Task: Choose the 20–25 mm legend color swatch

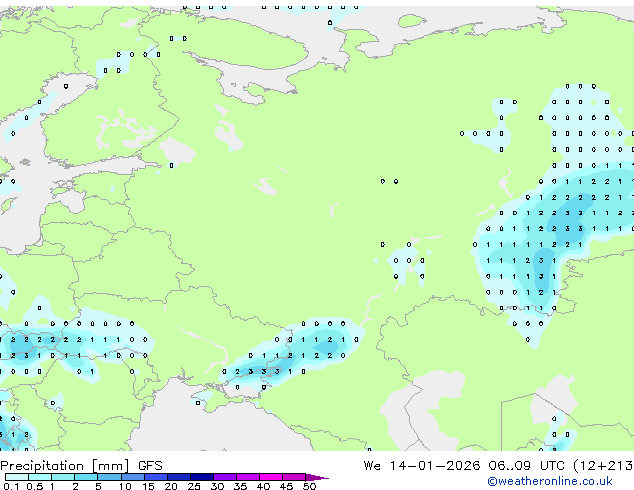Action: pyautogui.click(x=179, y=477)
